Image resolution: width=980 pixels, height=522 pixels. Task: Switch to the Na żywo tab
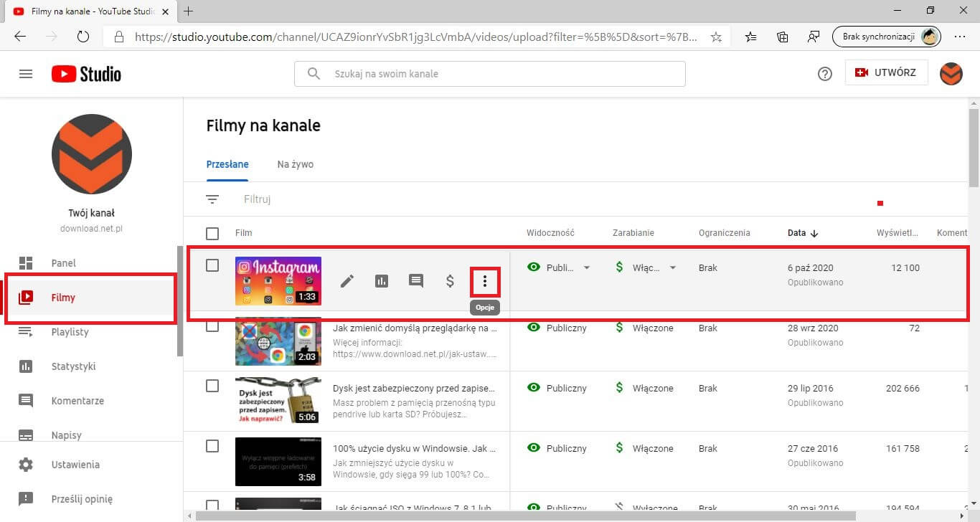tap(296, 164)
